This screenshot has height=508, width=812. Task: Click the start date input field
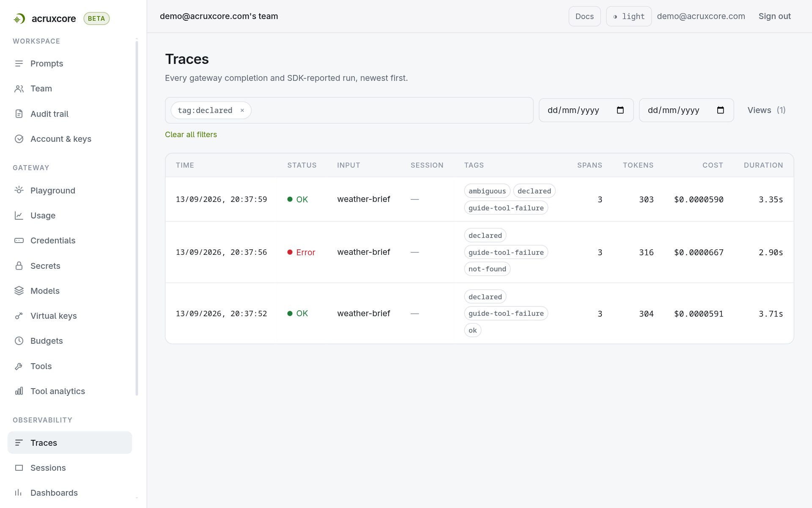586,110
